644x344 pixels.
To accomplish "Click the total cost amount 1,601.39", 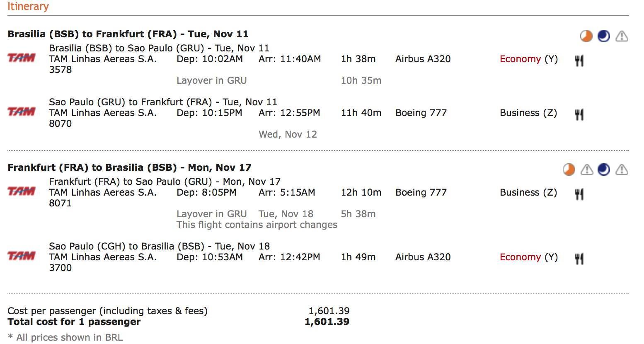I will 327,322.
